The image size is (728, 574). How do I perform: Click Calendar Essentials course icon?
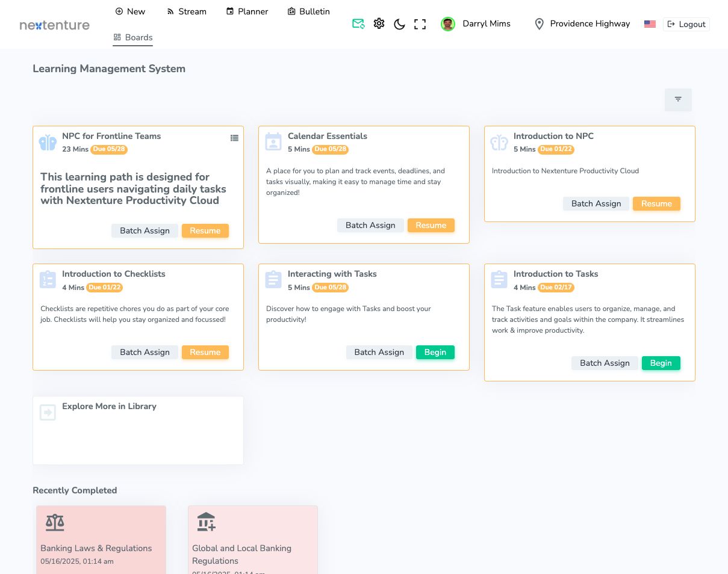click(x=273, y=141)
